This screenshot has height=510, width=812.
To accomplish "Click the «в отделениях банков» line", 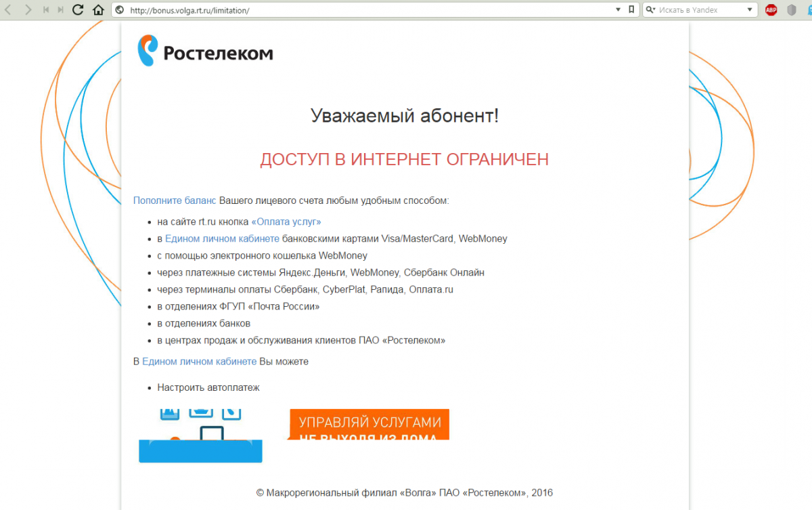I will coord(204,323).
